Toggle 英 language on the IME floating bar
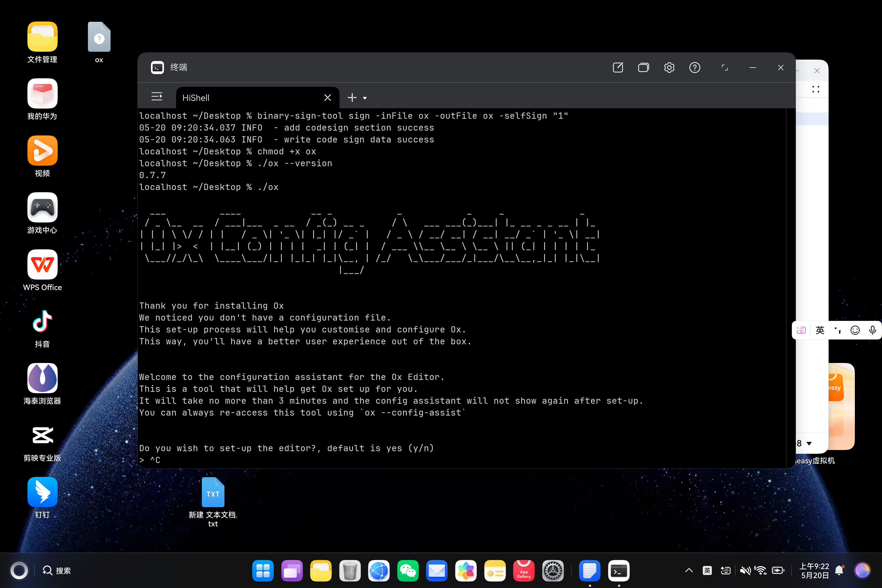882x588 pixels. coord(820,330)
